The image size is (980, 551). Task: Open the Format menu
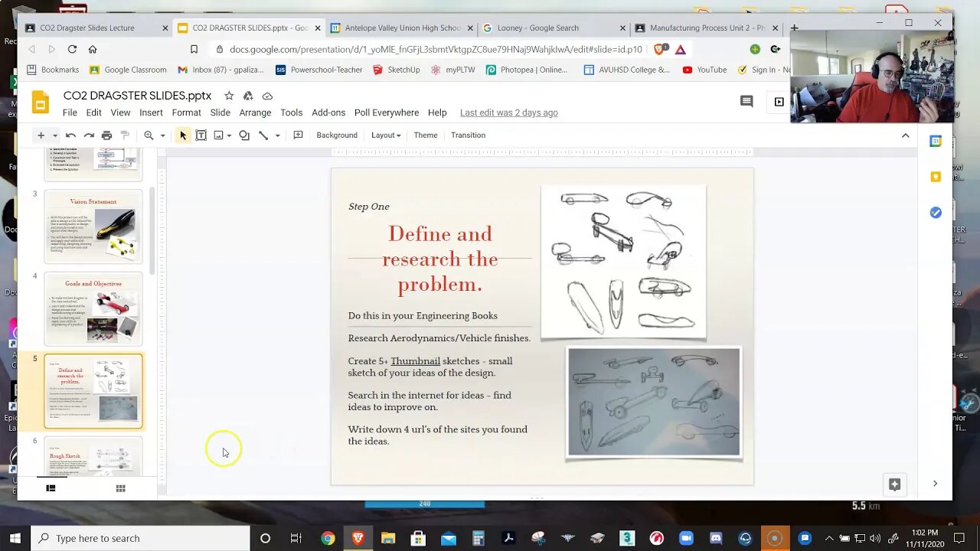point(186,112)
